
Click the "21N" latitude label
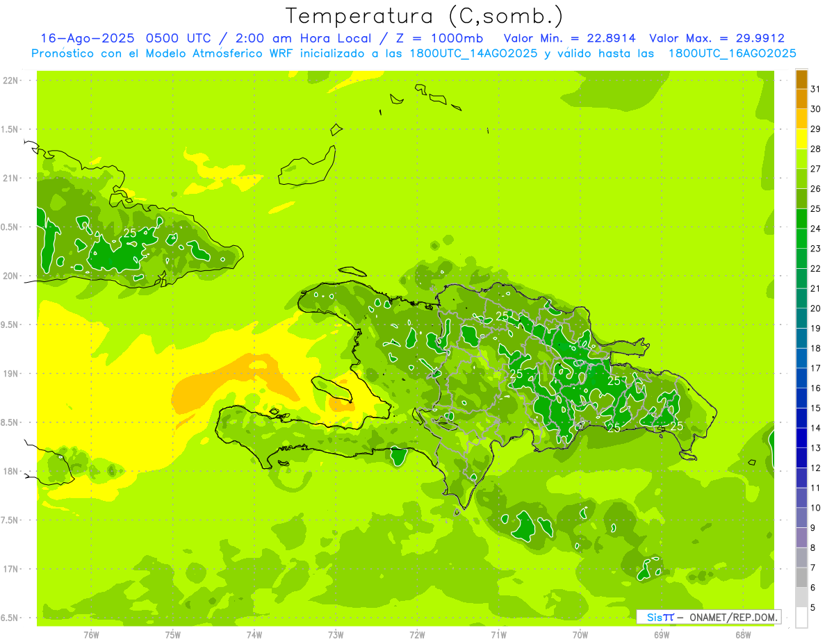(x=11, y=179)
